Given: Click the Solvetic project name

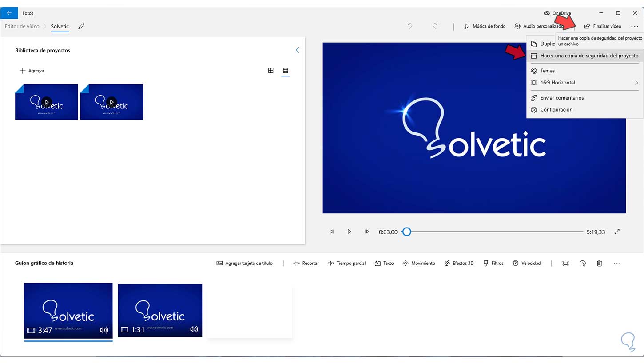Looking at the screenshot, I should tap(60, 27).
